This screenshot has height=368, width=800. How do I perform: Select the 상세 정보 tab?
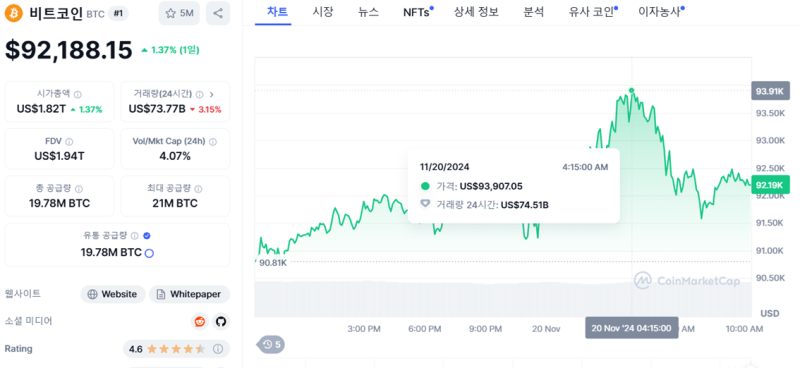476,12
